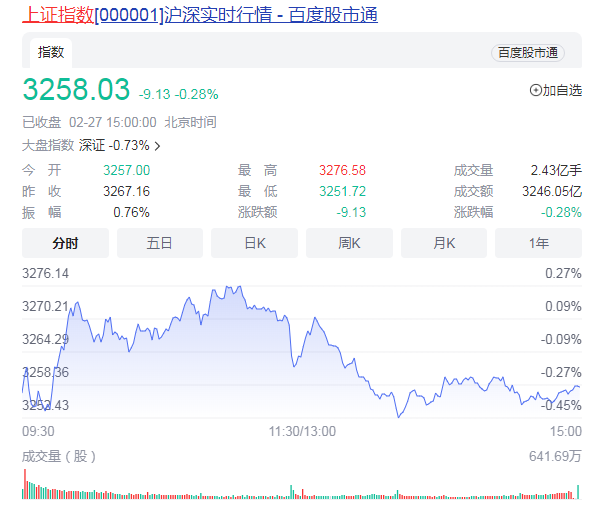This screenshot has height=507, width=595.
Task: Click 今开 value 3257.00
Action: [127, 170]
